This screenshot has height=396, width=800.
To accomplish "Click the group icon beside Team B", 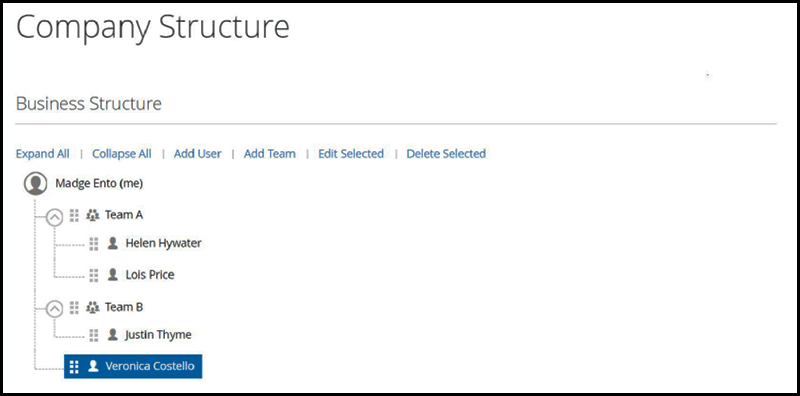I will (92, 308).
